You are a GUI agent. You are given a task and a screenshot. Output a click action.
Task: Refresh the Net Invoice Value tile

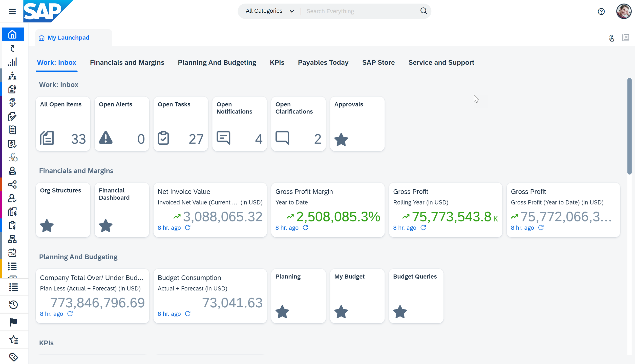188,228
